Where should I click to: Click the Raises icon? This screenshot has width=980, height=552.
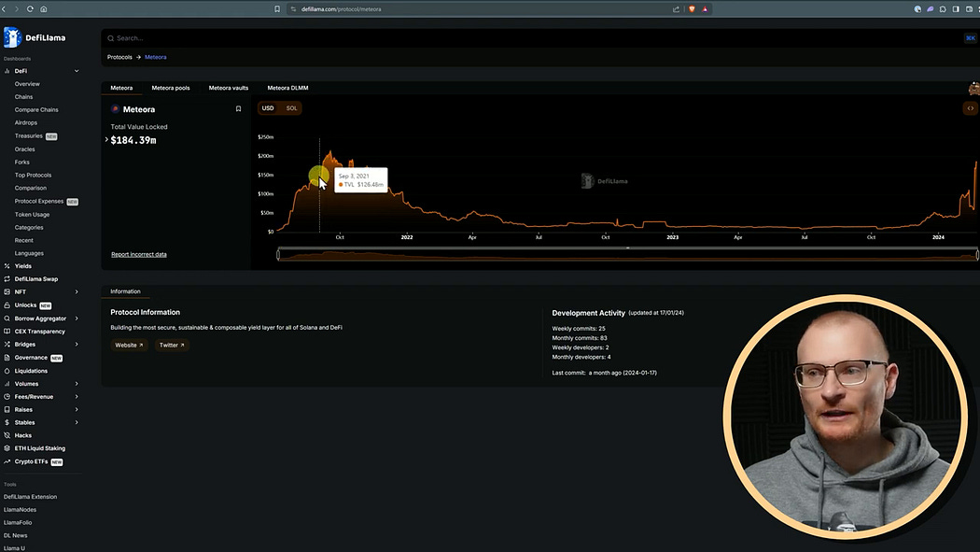click(7, 409)
